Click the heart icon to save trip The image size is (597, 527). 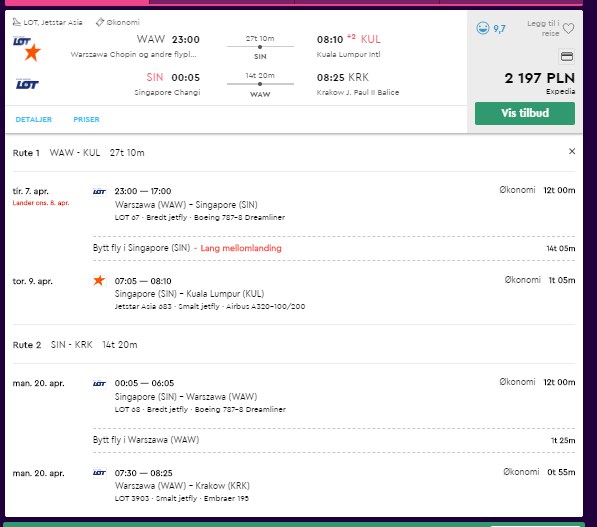pyautogui.click(x=568, y=29)
